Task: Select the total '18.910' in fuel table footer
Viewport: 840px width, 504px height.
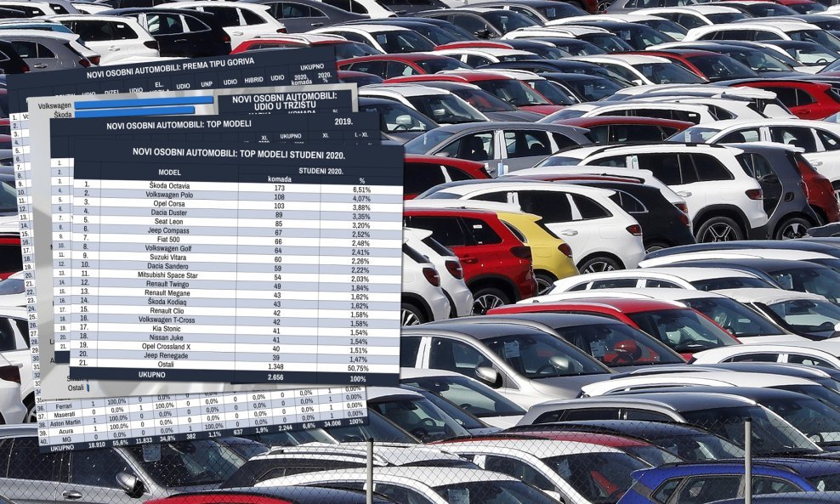Action: pos(96,445)
